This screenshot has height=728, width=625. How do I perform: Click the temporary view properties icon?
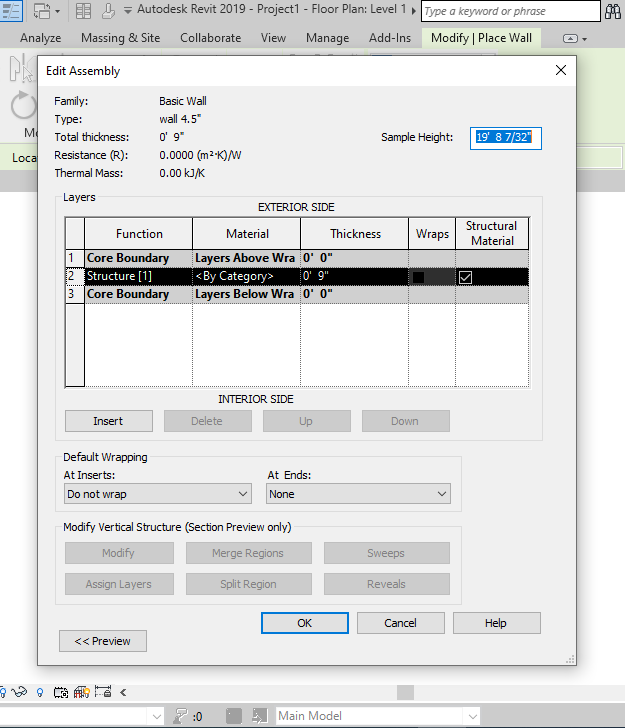coord(61,693)
